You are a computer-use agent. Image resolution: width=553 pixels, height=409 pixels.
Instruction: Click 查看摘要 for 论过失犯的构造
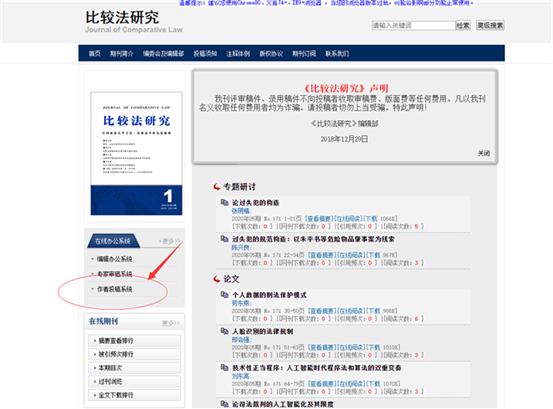318,219
